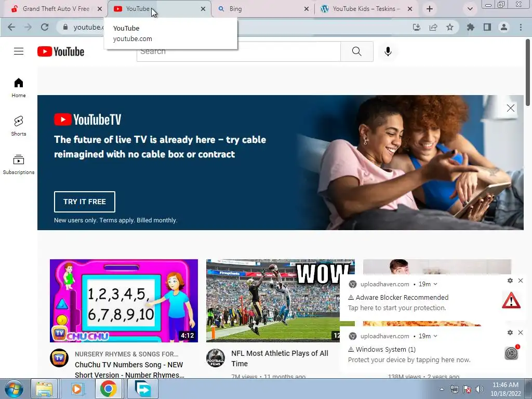Click the Chrome taskbar icon
The image size is (532, 399).
coord(108,389)
